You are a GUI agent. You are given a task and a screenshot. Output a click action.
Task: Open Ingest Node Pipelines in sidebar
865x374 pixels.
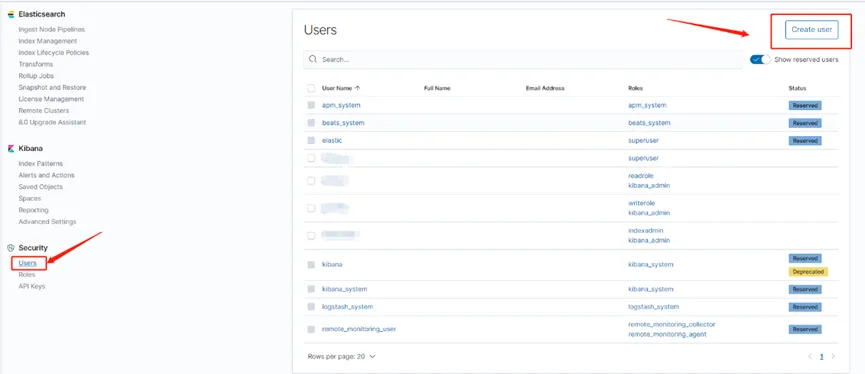coord(52,29)
